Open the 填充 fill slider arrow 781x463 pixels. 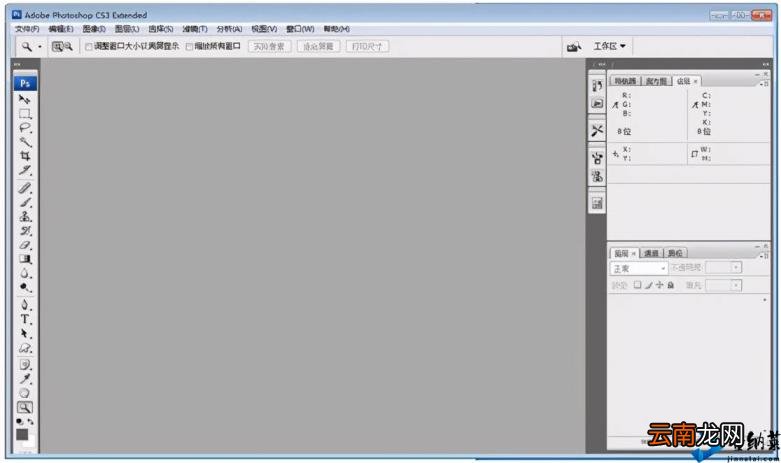736,285
